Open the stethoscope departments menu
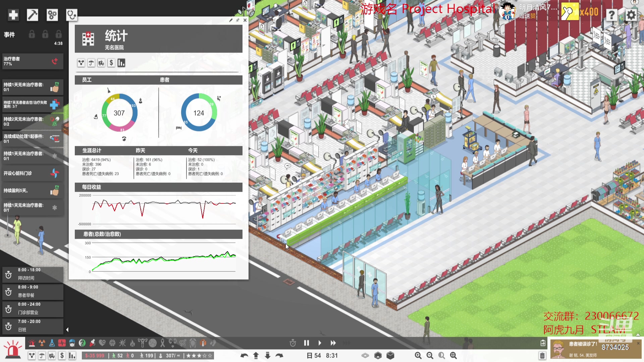The height and width of the screenshot is (362, 644). point(71,15)
